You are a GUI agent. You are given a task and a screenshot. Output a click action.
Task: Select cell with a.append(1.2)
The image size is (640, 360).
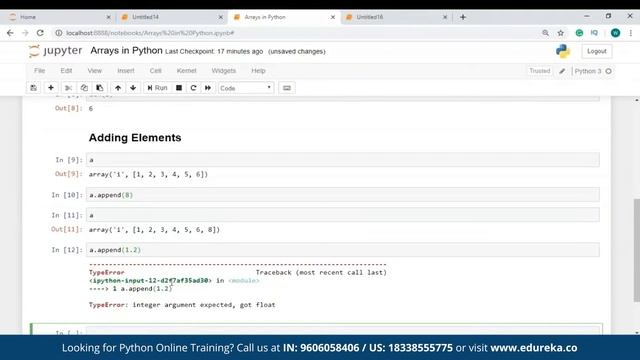point(343,250)
